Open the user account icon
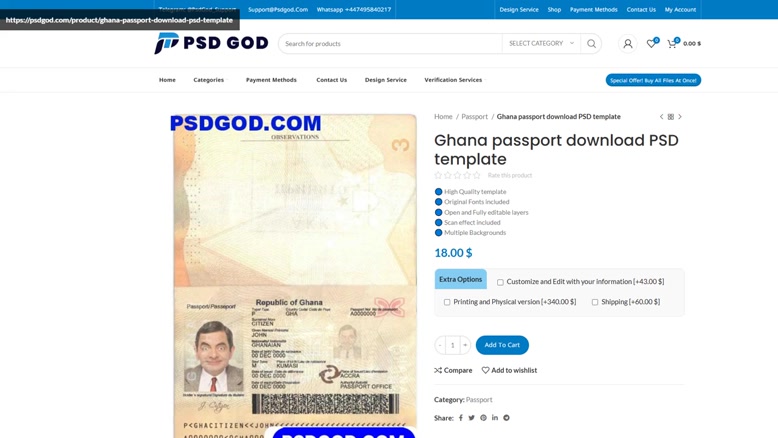This screenshot has width=778, height=438. click(628, 44)
